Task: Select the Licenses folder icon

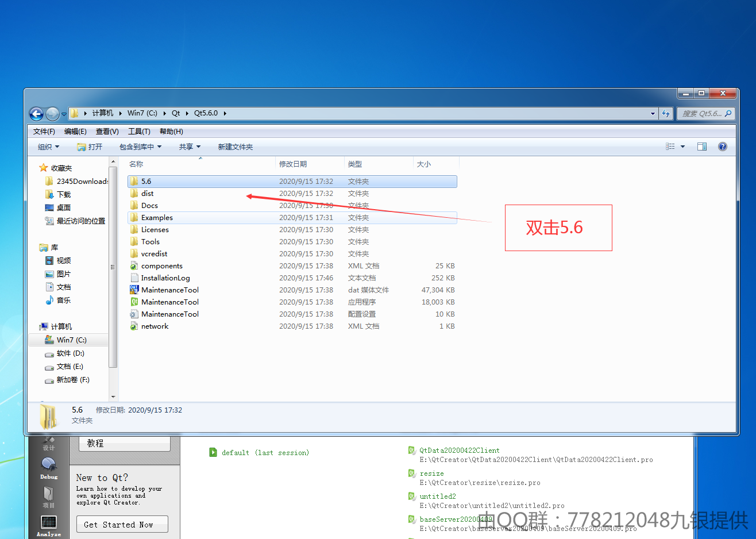Action: coord(134,230)
